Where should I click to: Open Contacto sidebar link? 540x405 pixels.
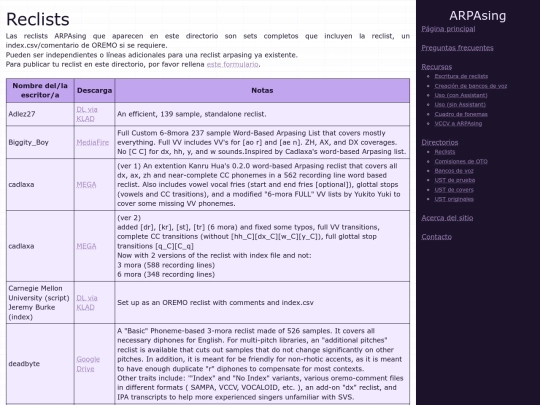[436, 237]
